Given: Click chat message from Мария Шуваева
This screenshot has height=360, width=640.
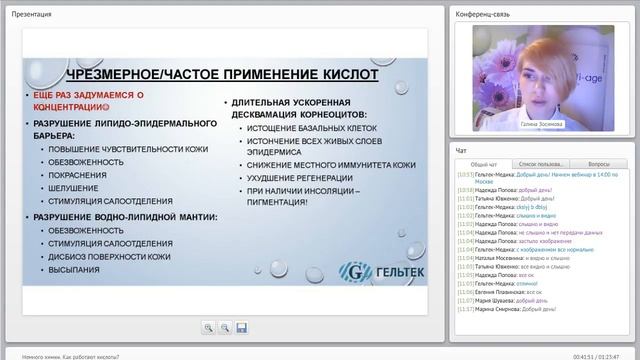Looking at the screenshot, I should click(502, 301).
